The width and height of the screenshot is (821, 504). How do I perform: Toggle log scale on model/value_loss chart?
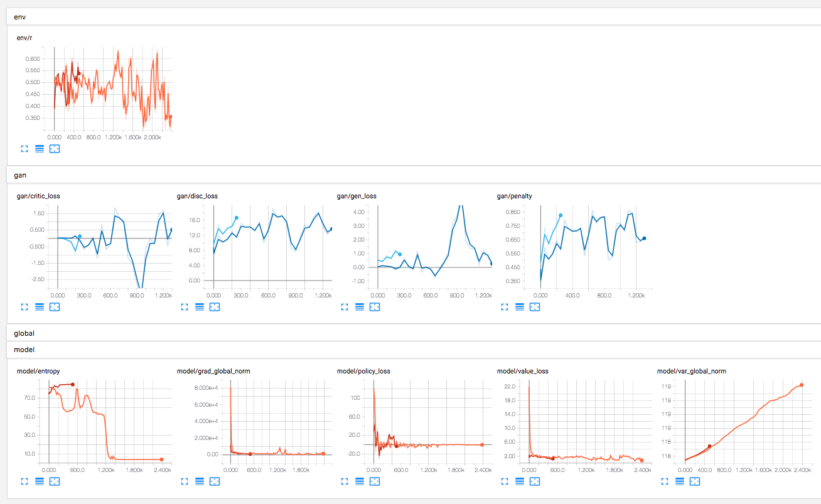coord(520,481)
